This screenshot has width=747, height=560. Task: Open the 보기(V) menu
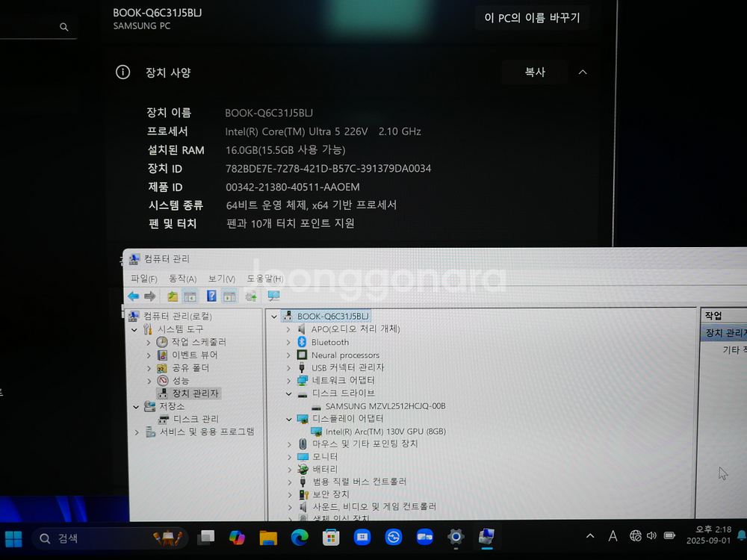pyautogui.click(x=222, y=279)
